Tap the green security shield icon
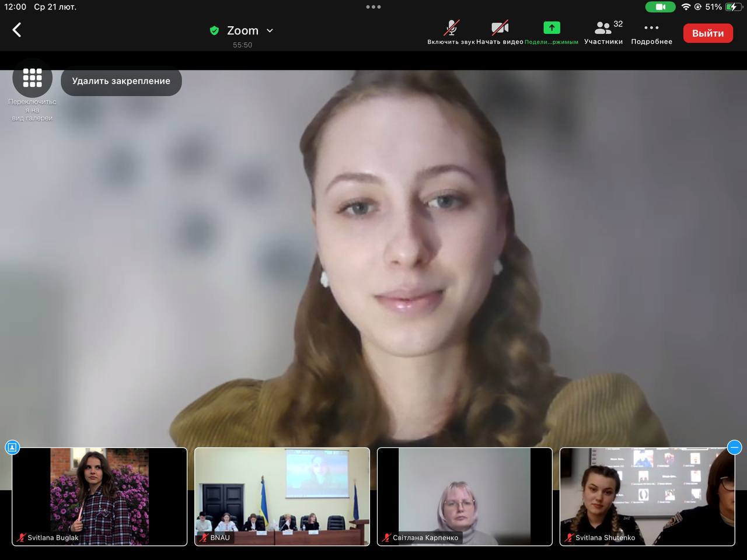 click(214, 30)
